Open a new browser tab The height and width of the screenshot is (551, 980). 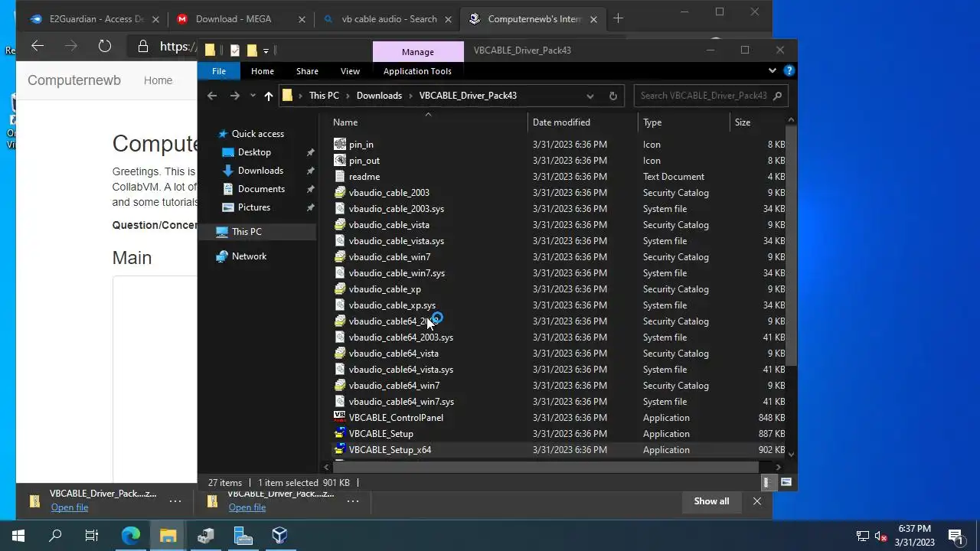(x=618, y=18)
